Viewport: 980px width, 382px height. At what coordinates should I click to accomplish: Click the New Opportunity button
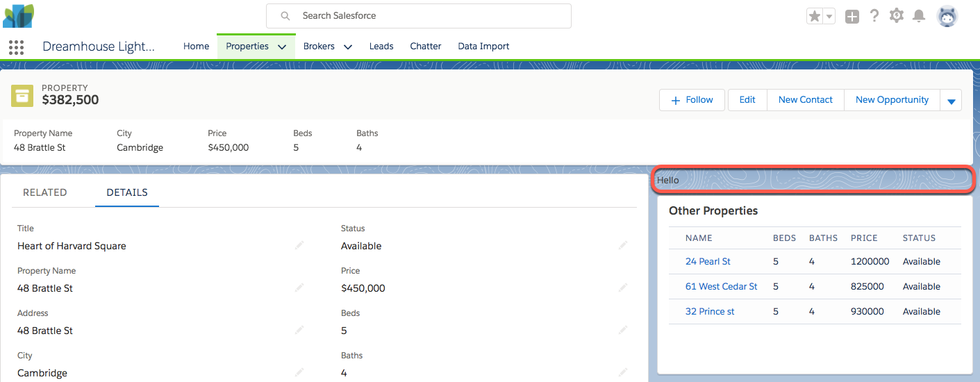[892, 100]
